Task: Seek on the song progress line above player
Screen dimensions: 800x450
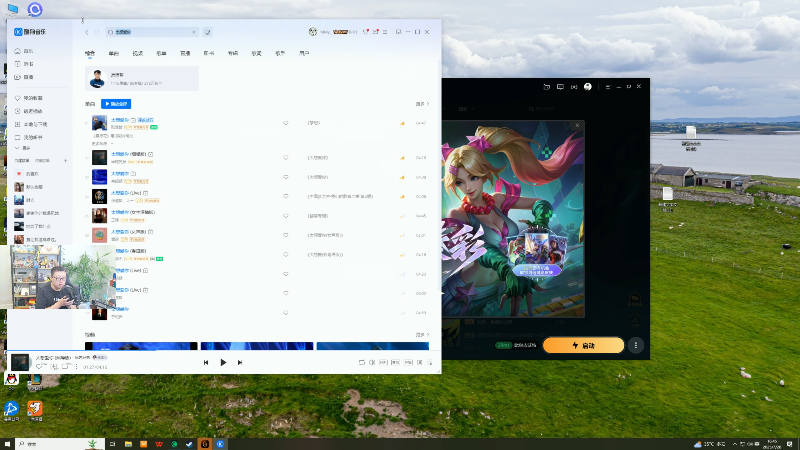Action: [223, 351]
